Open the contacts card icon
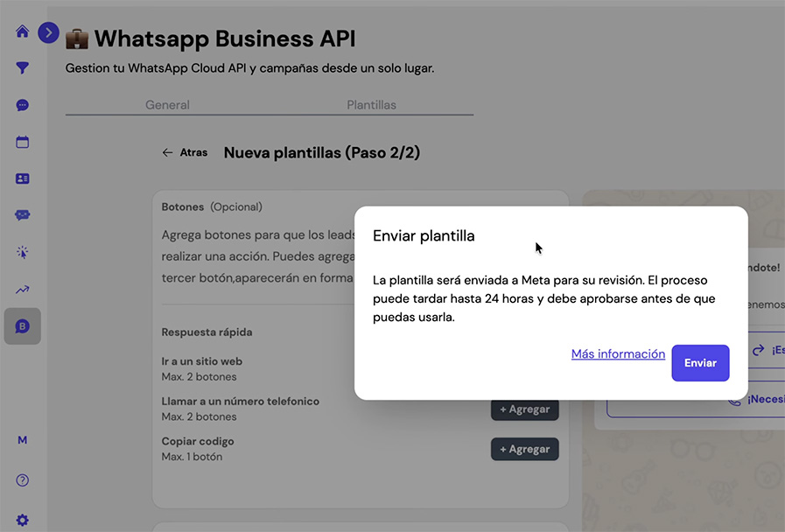785x532 pixels. coord(21,178)
